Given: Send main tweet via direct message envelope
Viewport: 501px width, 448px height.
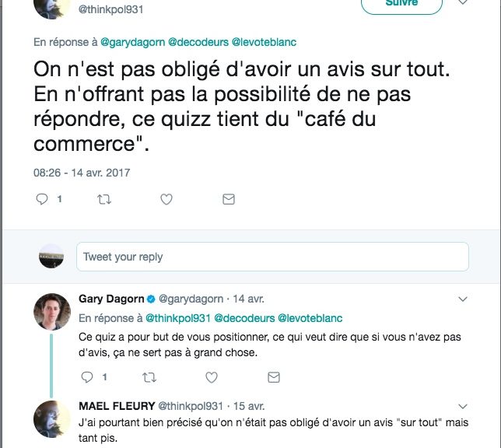Looking at the screenshot, I should [x=229, y=200].
